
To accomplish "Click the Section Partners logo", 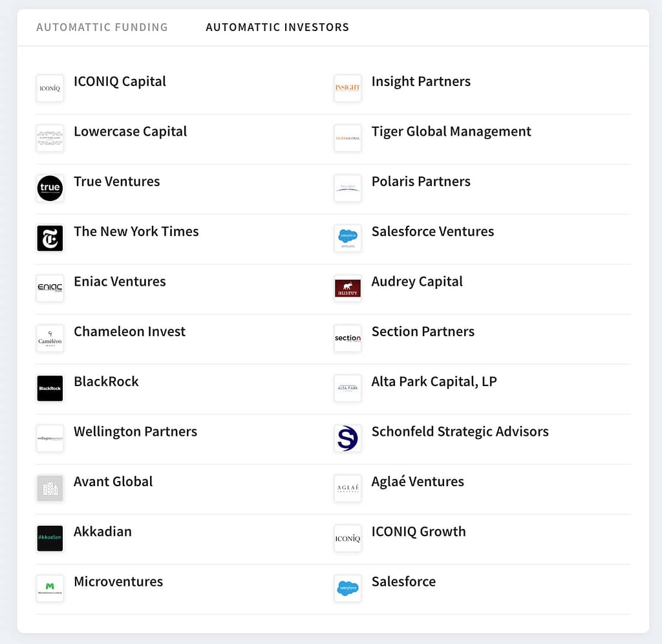I will coord(347,338).
